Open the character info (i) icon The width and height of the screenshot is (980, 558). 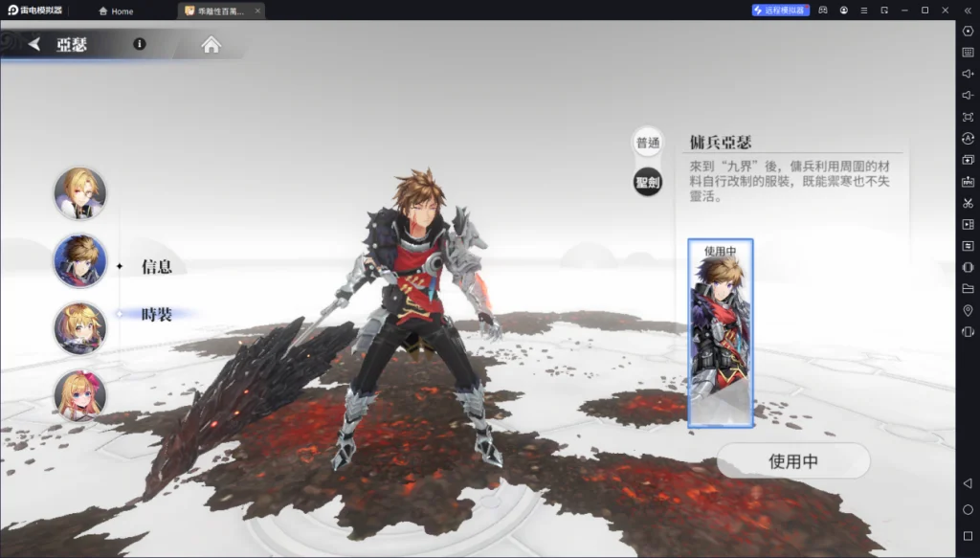(x=140, y=44)
